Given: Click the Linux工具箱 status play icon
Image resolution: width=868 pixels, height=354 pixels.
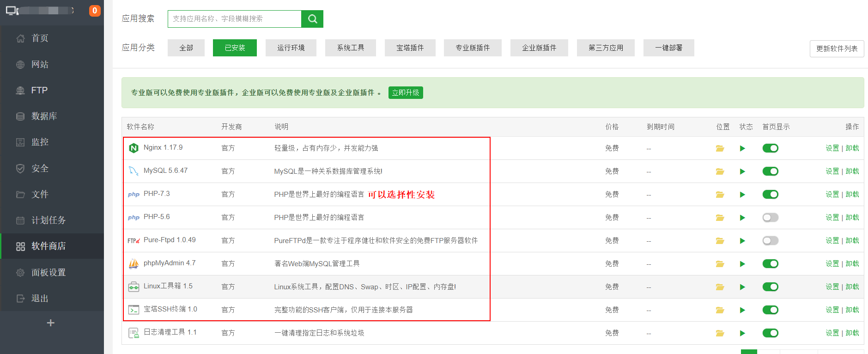Looking at the screenshot, I should (742, 287).
